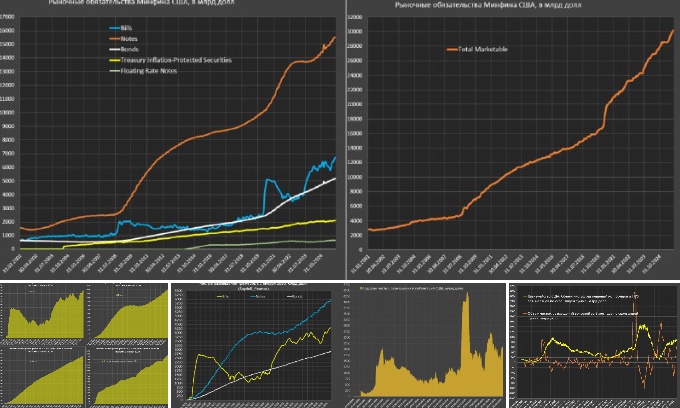This screenshot has height=408, width=680.
Task: Click the 30000 y-axis label on right chart
Action: 356,32
